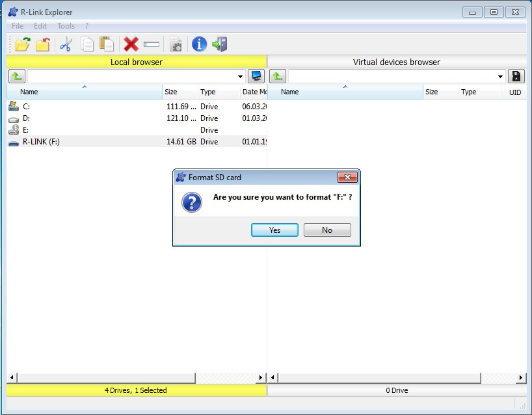Click the "121.10 ..." size cell
This screenshot has width=532, height=415.
(181, 118)
